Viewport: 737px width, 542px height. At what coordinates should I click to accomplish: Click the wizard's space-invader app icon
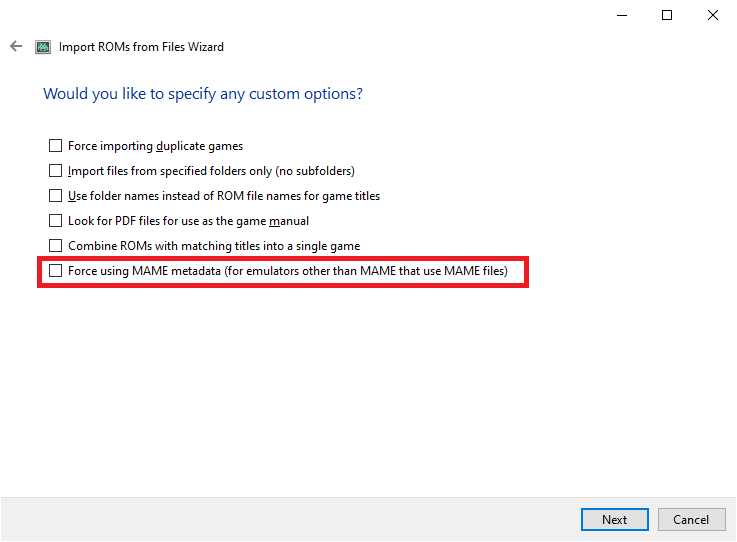pos(43,47)
